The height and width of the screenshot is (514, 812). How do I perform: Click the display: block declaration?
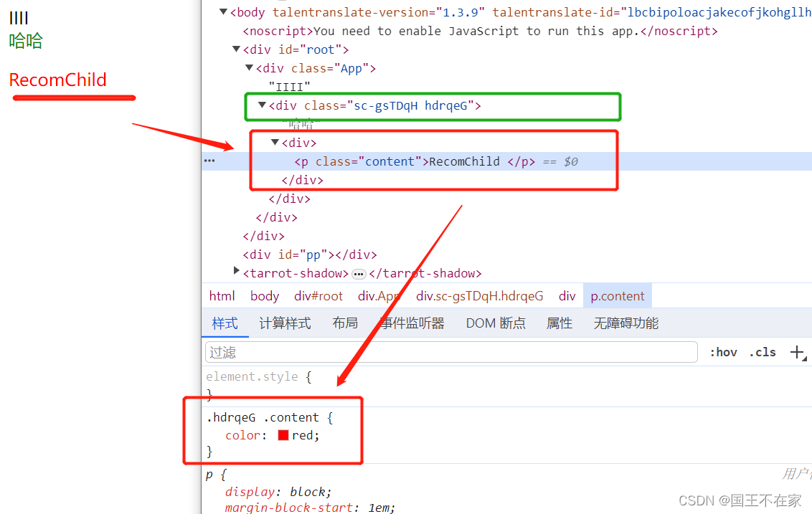[278, 491]
